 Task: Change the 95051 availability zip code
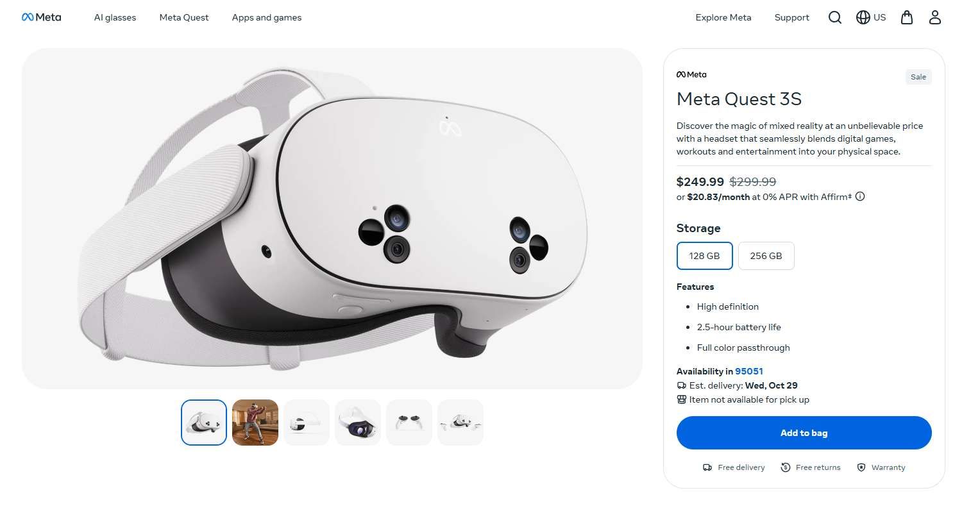tap(748, 371)
